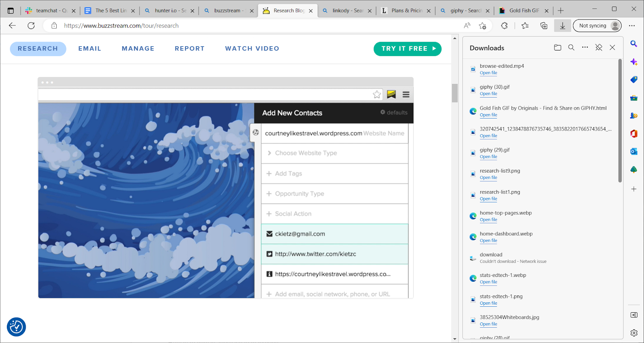Pin the Downloads panel

pos(599,48)
